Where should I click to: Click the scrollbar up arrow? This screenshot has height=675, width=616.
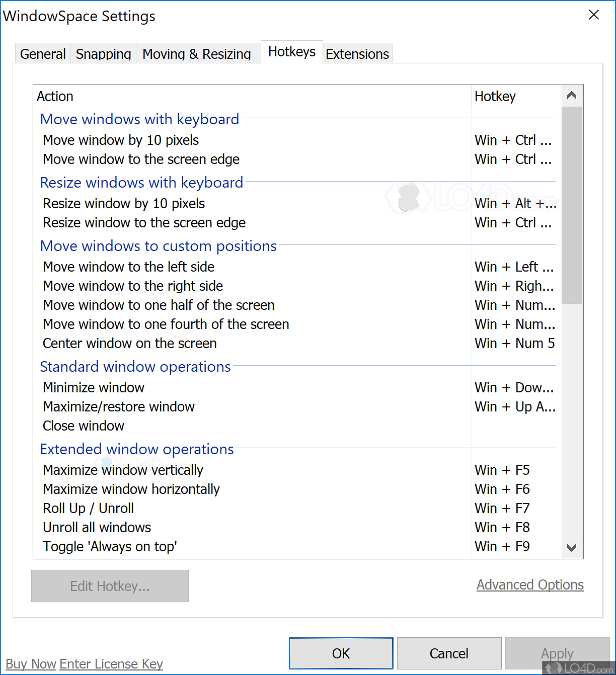[572, 96]
